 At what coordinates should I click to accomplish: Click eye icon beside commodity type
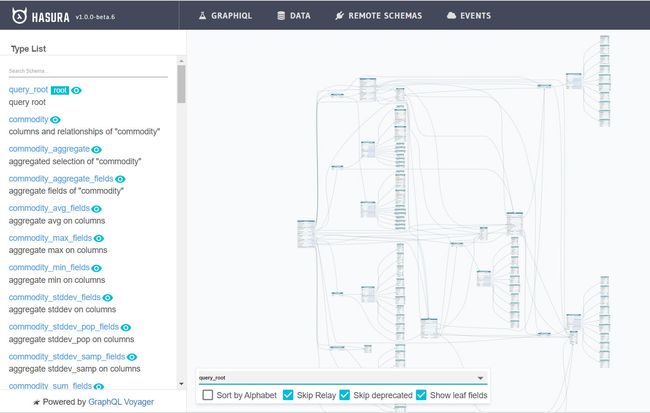pyautogui.click(x=55, y=120)
